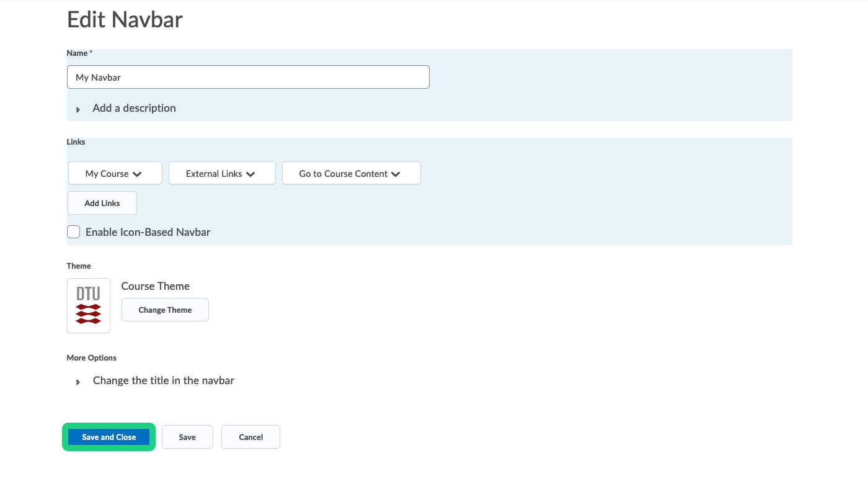Image resolution: width=868 pixels, height=489 pixels.
Task: Click the chevron arrow on My Course
Action: [x=138, y=174]
